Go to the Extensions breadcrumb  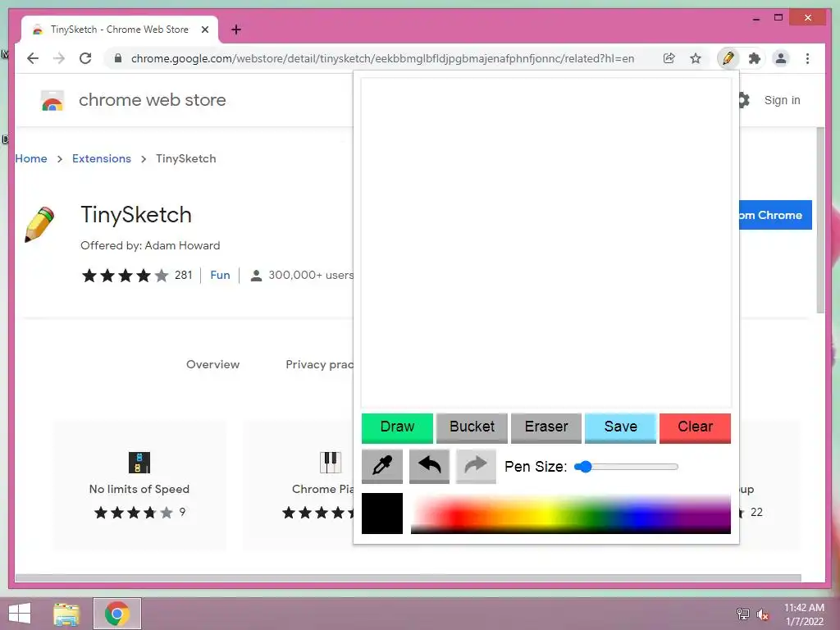point(102,158)
